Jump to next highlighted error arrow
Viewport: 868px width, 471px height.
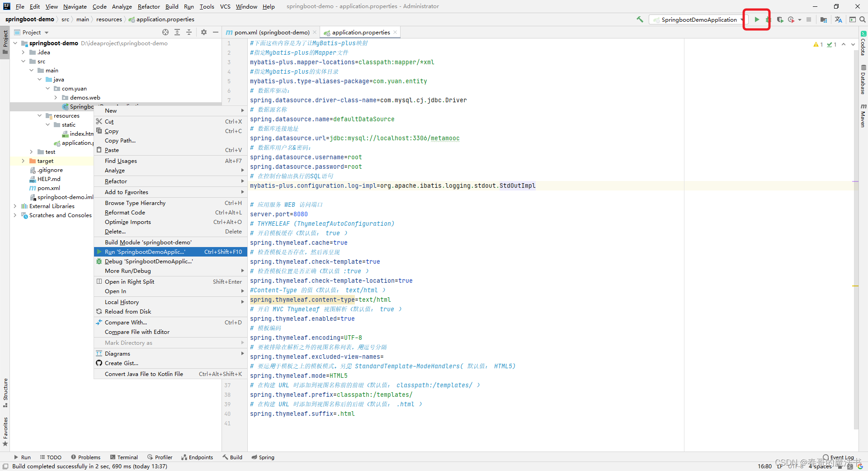[853, 44]
